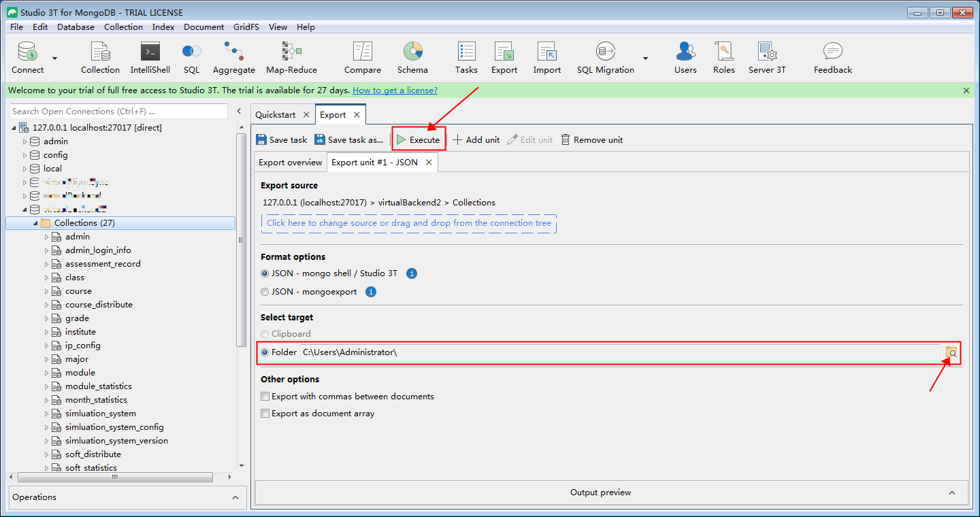980x517 pixels.
Task: Open Server 3T icon
Action: pyautogui.click(x=767, y=58)
